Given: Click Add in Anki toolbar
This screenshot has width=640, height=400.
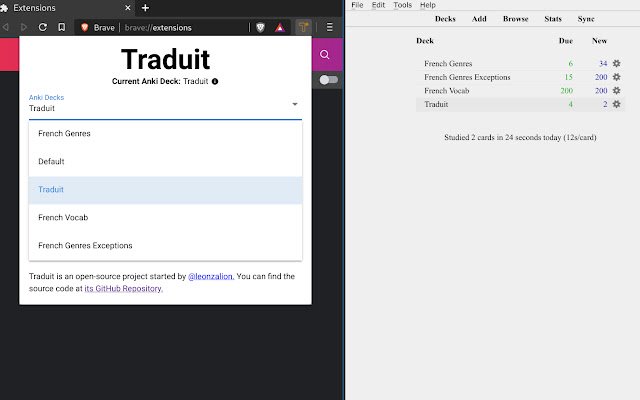Looking at the screenshot, I should (479, 19).
